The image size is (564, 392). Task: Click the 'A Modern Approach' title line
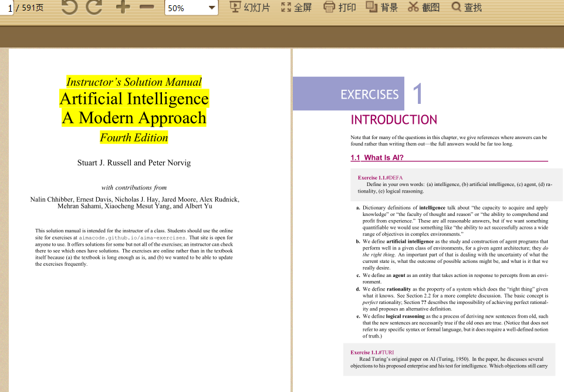click(x=134, y=117)
